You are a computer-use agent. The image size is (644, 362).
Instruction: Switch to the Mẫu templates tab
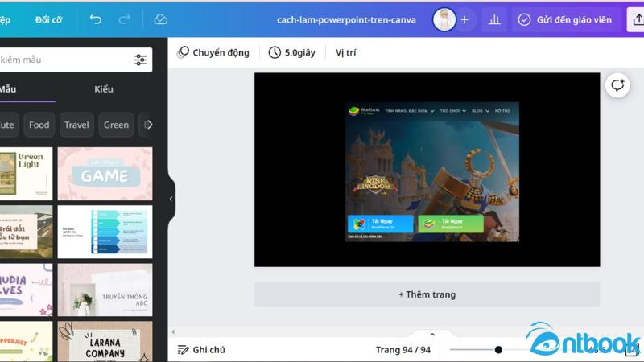8,89
